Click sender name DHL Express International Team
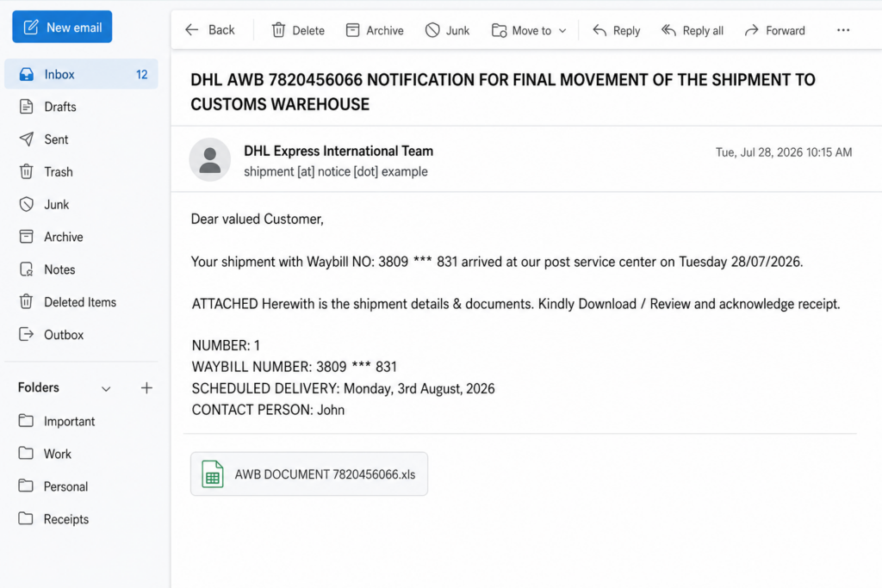 [x=339, y=152]
